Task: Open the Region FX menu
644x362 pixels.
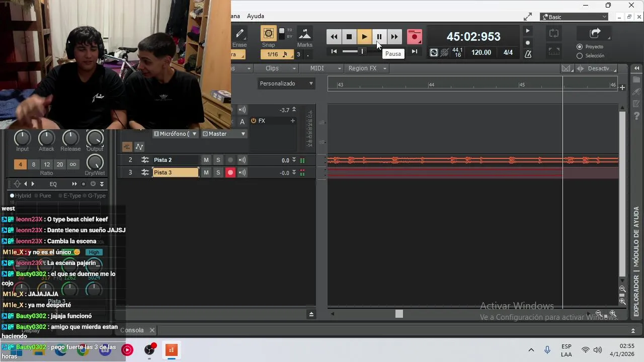Action: coord(367,68)
